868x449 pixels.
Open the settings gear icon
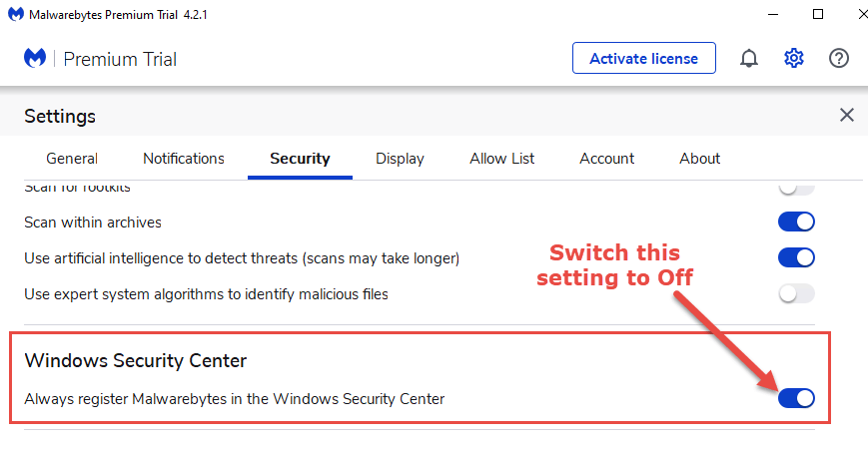pyautogui.click(x=794, y=59)
